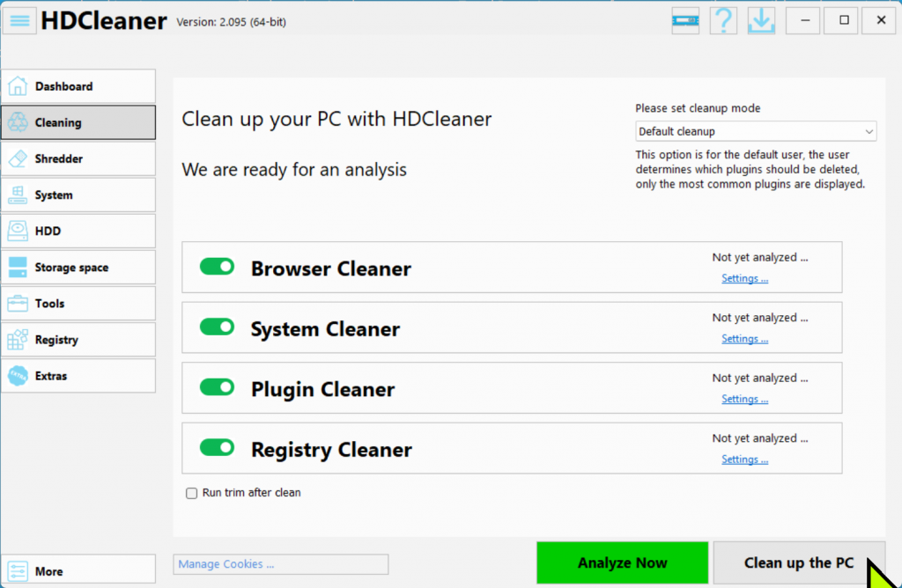Expand the cleanup mode selector arrow
902x588 pixels.
tap(868, 130)
